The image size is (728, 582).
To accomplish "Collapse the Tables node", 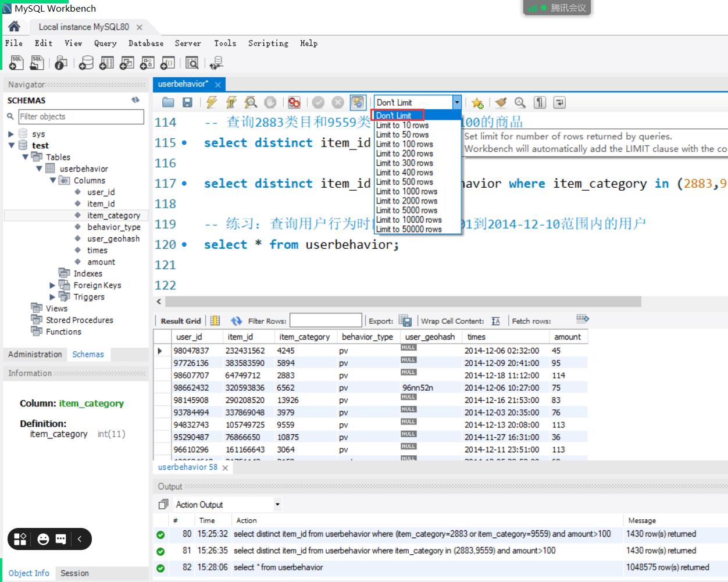I will pos(25,157).
